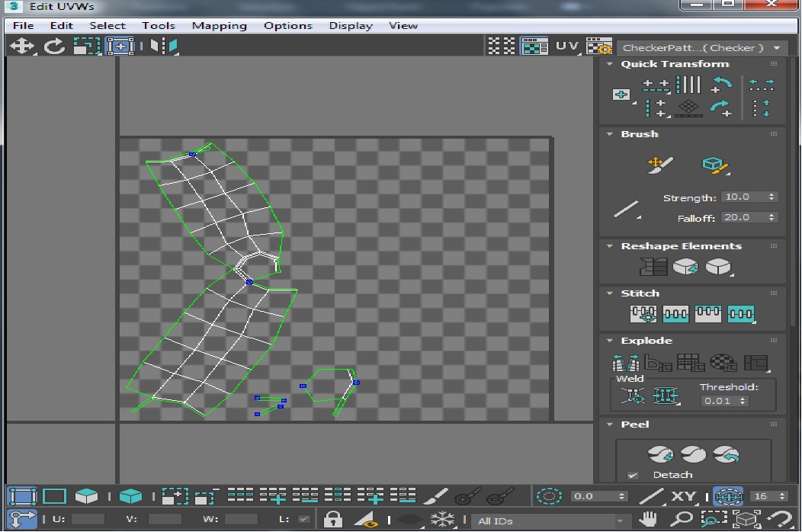Open the Tools menu
The width and height of the screenshot is (802, 532).
(x=158, y=25)
